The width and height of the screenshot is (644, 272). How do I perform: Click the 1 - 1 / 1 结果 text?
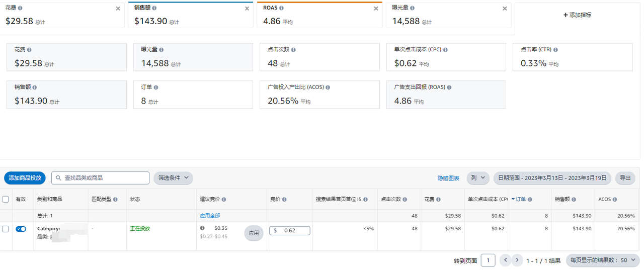click(x=543, y=260)
